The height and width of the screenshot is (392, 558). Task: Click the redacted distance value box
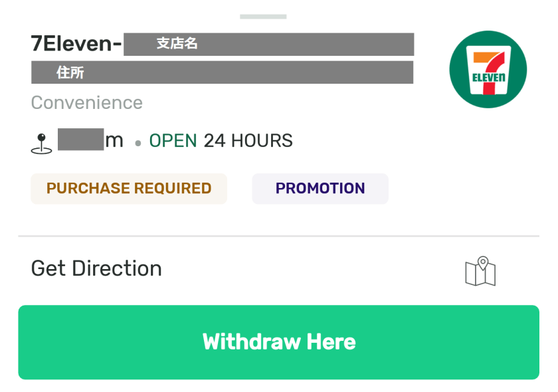pyautogui.click(x=80, y=140)
